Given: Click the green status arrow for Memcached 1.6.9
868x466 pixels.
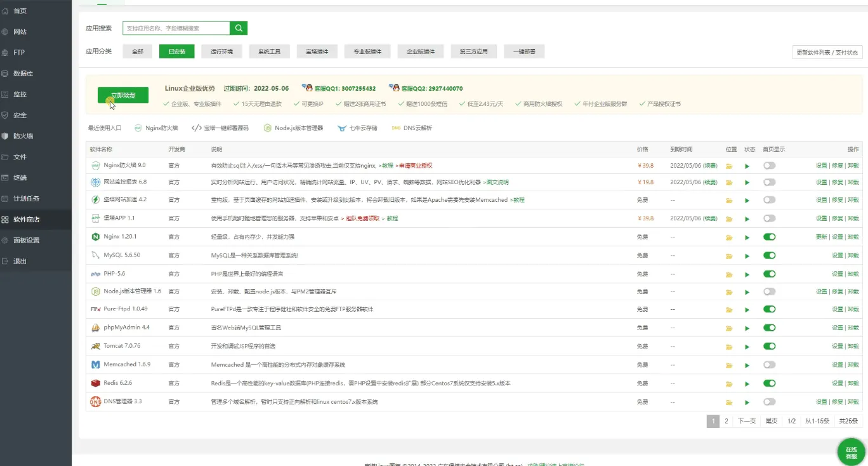Looking at the screenshot, I should (x=747, y=365).
